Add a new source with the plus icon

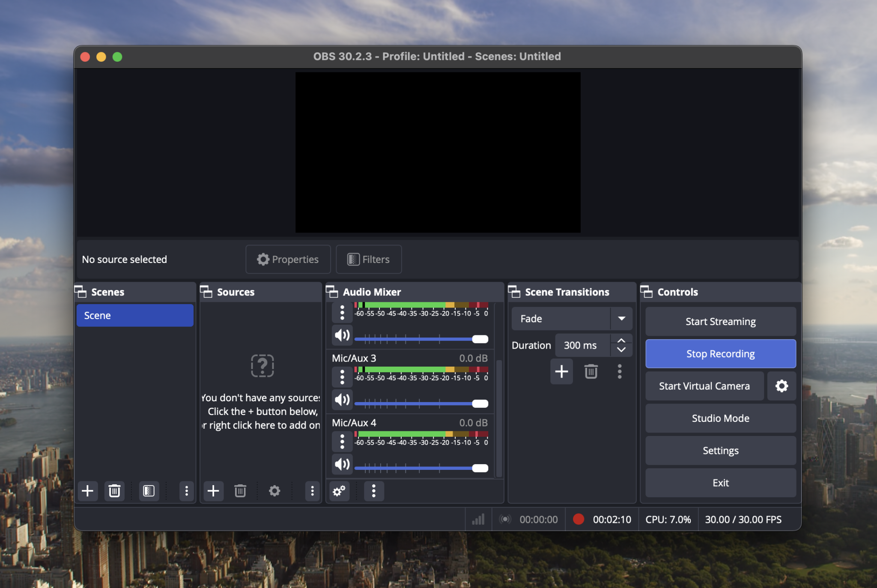click(213, 491)
